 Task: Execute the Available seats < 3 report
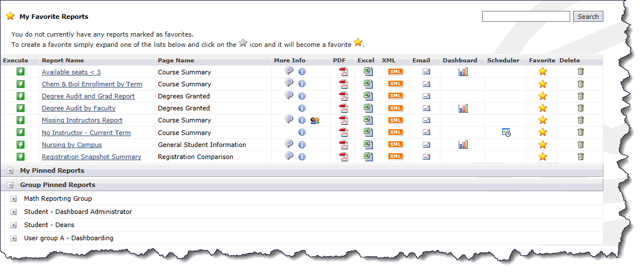tap(21, 72)
